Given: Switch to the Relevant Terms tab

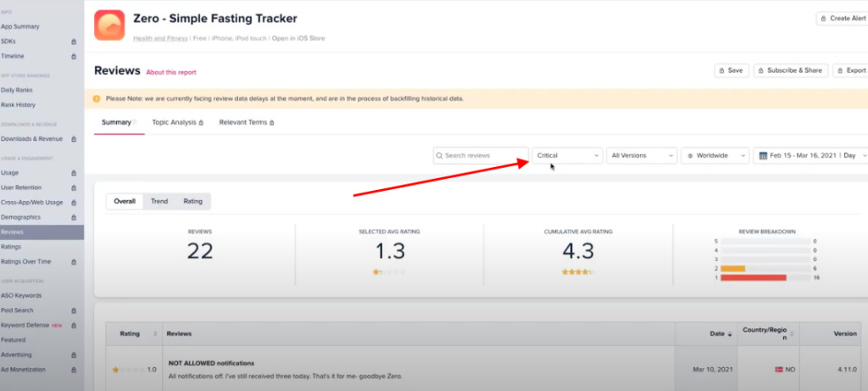Looking at the screenshot, I should (x=247, y=122).
